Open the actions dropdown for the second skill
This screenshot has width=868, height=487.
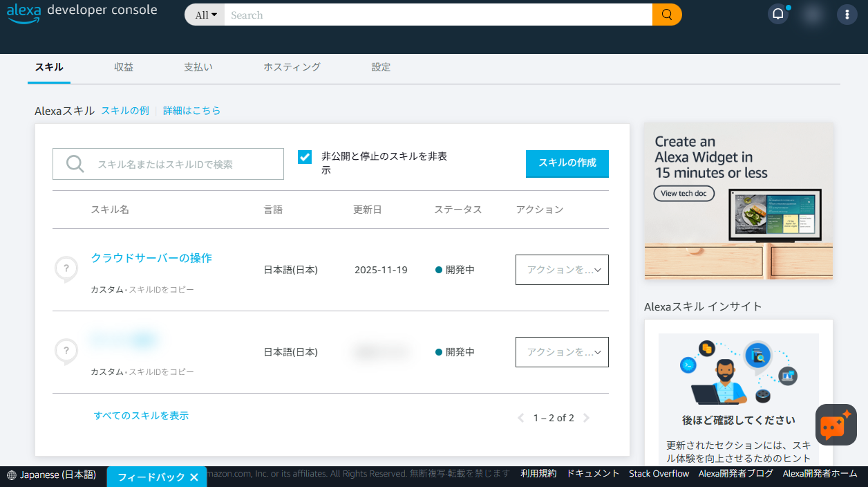(562, 352)
